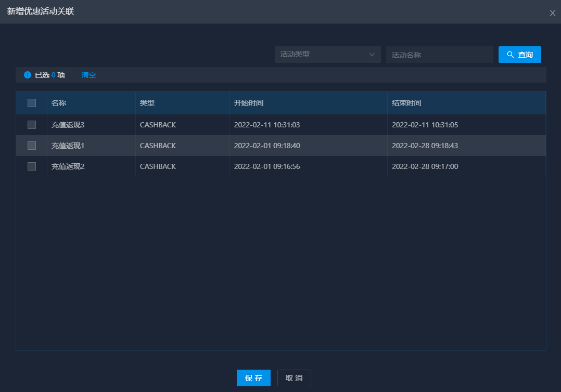Viewport: 561px width, 392px height.
Task: Click the 清空 link to clear selection
Action: point(88,75)
